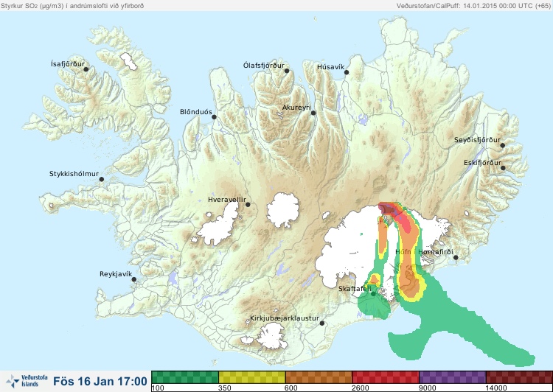Click the yellow 350 legend swatch
This screenshot has height=392, width=553.
(x=252, y=377)
